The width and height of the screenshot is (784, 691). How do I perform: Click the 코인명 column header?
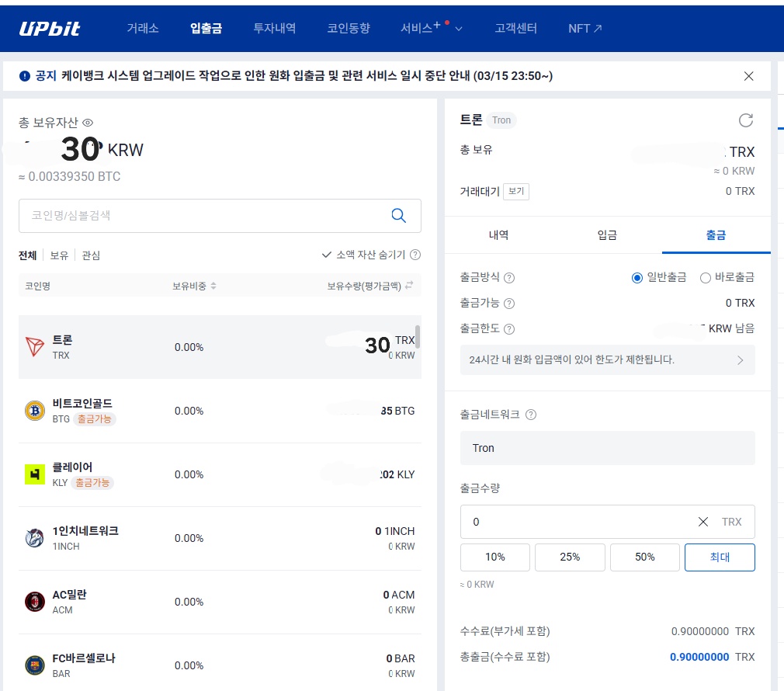[x=37, y=286]
